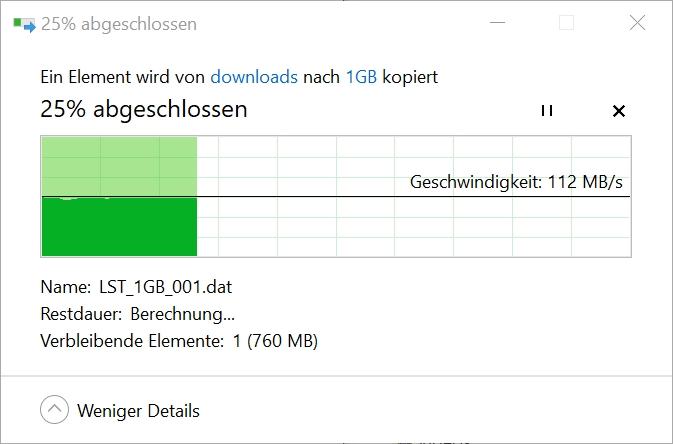
Task: Click the large "25% abgeschlossen" heading
Action: 143,109
